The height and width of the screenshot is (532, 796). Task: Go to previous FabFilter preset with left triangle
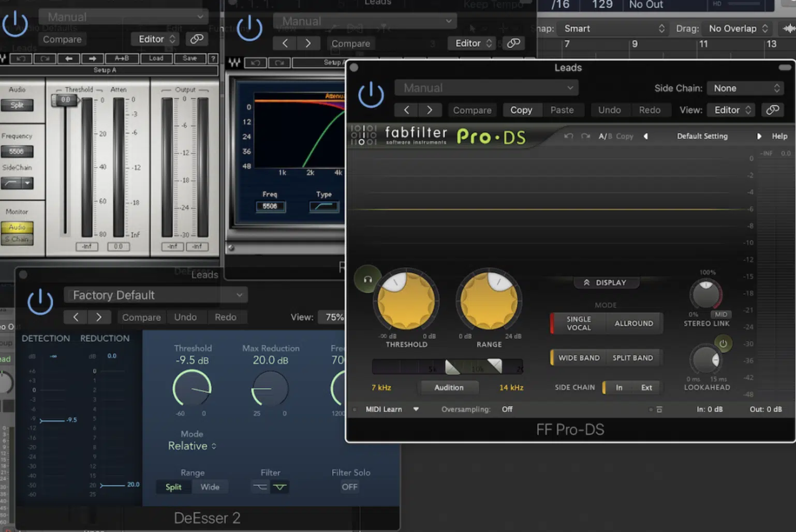[646, 136]
